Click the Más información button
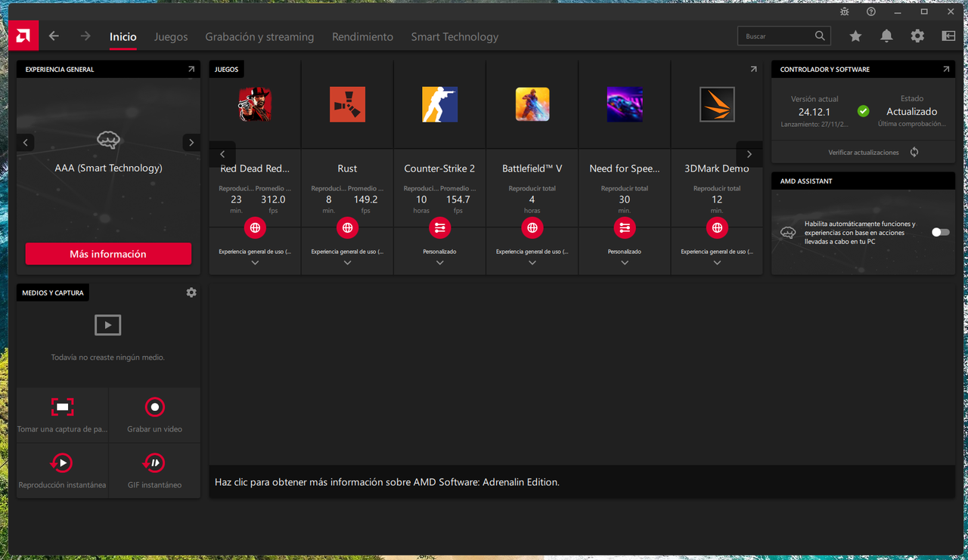Viewport: 968px width, 560px height. pyautogui.click(x=108, y=254)
